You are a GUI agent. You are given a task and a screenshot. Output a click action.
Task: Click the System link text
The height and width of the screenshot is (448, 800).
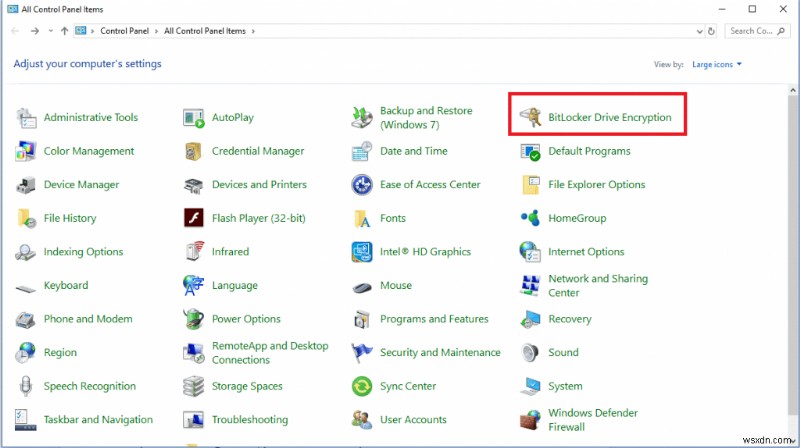coord(565,386)
